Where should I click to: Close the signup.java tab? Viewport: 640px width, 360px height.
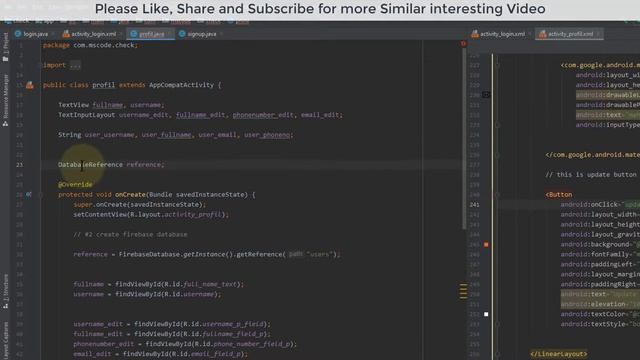point(221,34)
